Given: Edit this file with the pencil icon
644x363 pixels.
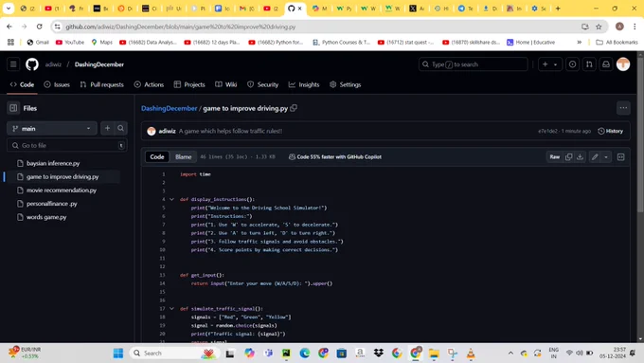Looking at the screenshot, I should point(595,156).
